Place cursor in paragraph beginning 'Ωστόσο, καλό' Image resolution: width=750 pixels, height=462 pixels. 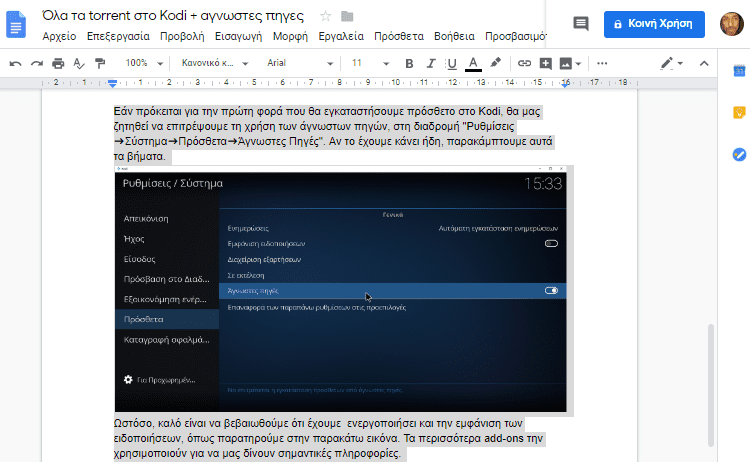point(329,438)
